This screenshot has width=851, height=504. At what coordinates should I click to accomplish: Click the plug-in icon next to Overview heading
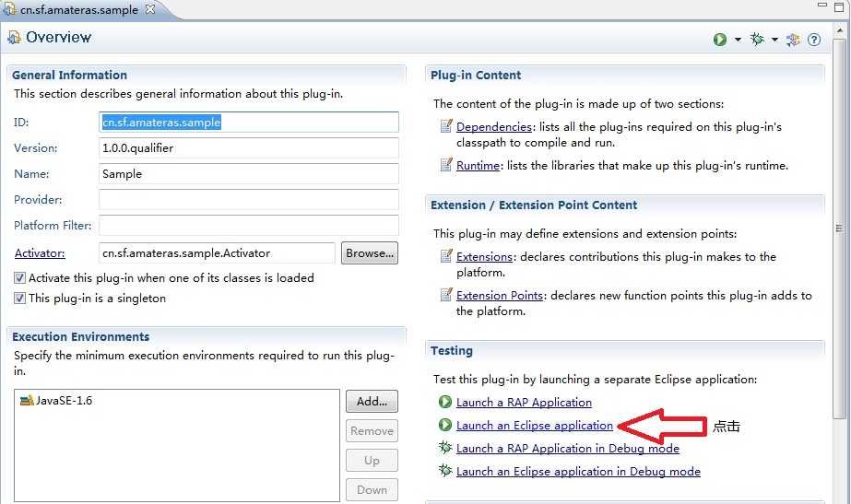coord(14,38)
